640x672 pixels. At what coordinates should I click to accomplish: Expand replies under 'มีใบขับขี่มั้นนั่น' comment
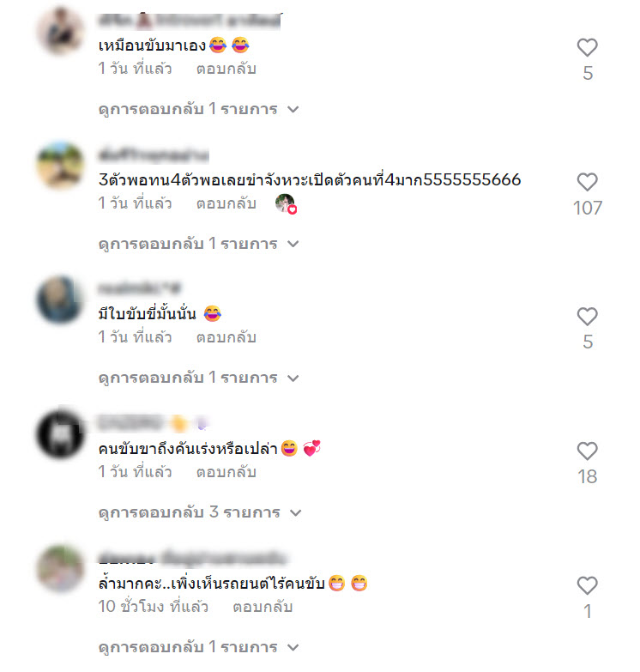[198, 378]
